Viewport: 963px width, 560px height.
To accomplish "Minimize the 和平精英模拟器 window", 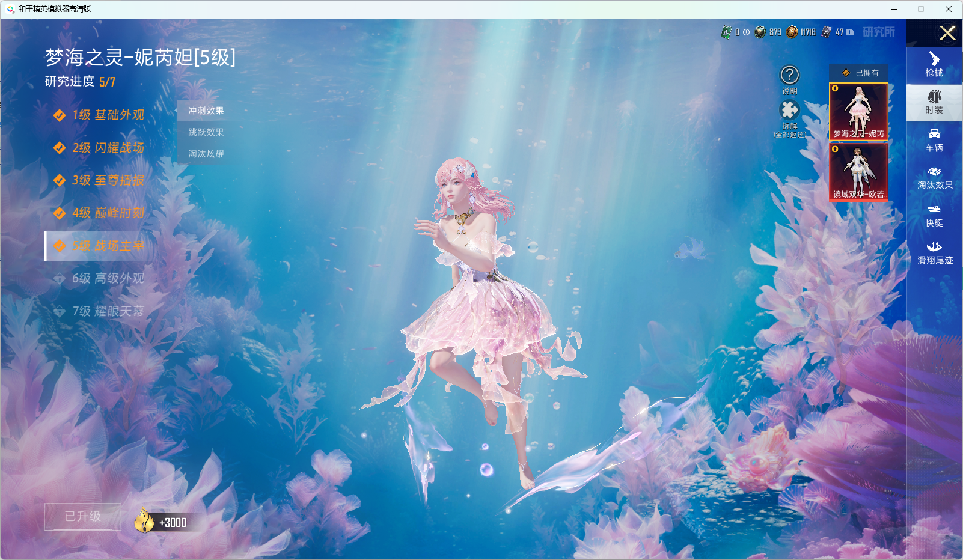I will tap(894, 9).
